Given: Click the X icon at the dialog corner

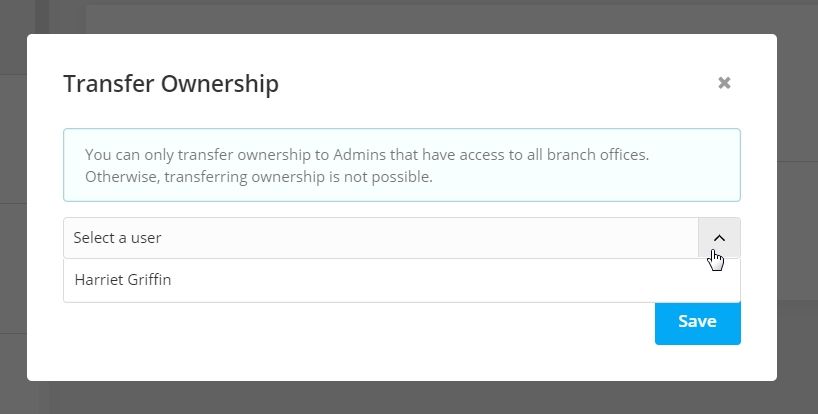Looking at the screenshot, I should pyautogui.click(x=724, y=83).
